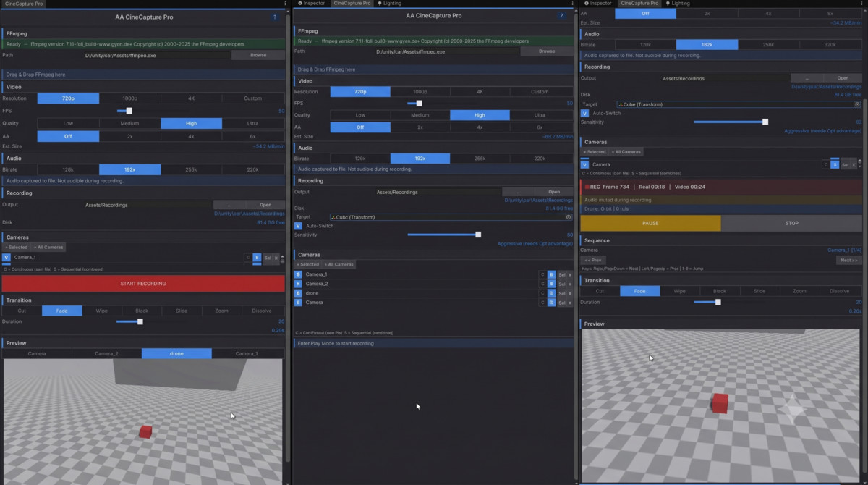Screen dimensions: 868x485
Task: Toggle Camera_1 enable box in left panel
Action: (7, 257)
